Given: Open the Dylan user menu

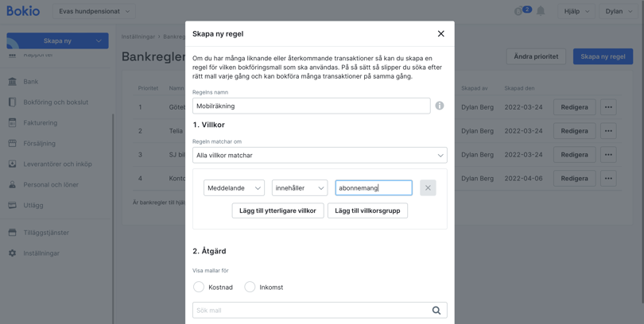Looking at the screenshot, I should [x=619, y=11].
